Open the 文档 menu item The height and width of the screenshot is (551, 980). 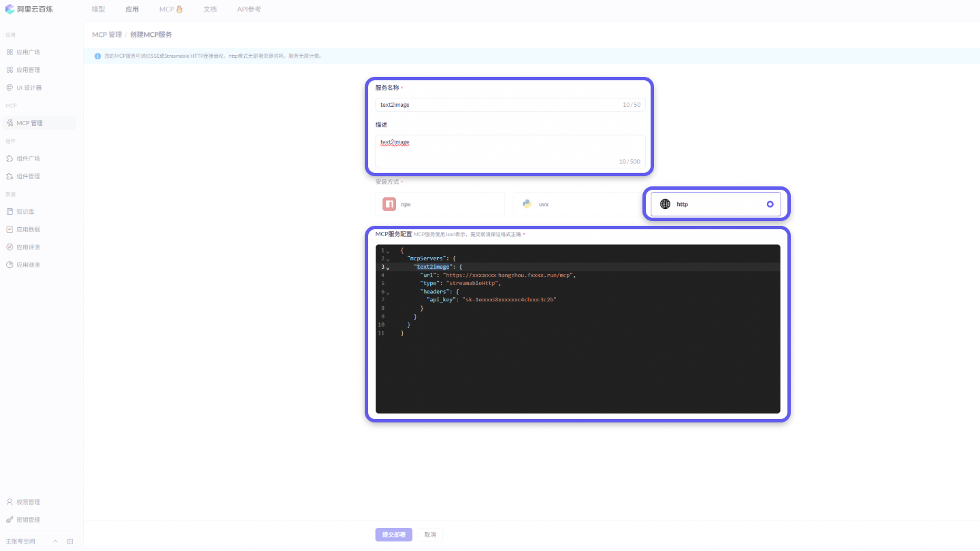(x=210, y=9)
